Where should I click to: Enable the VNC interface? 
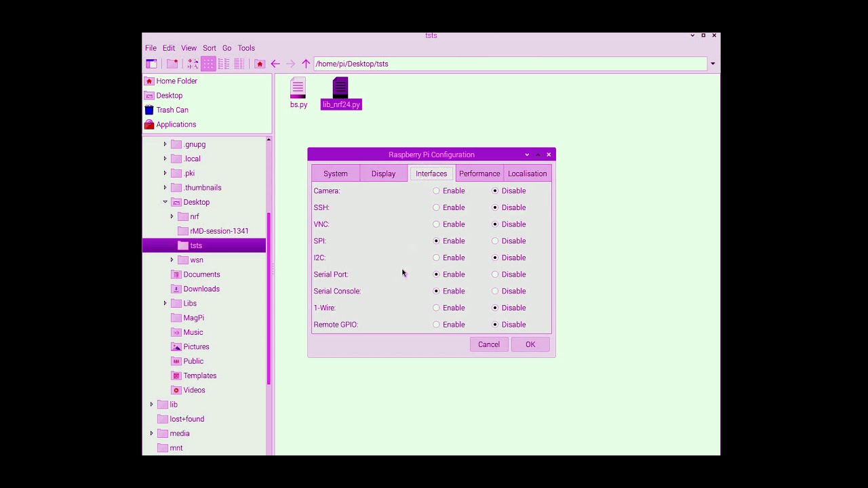click(x=436, y=224)
